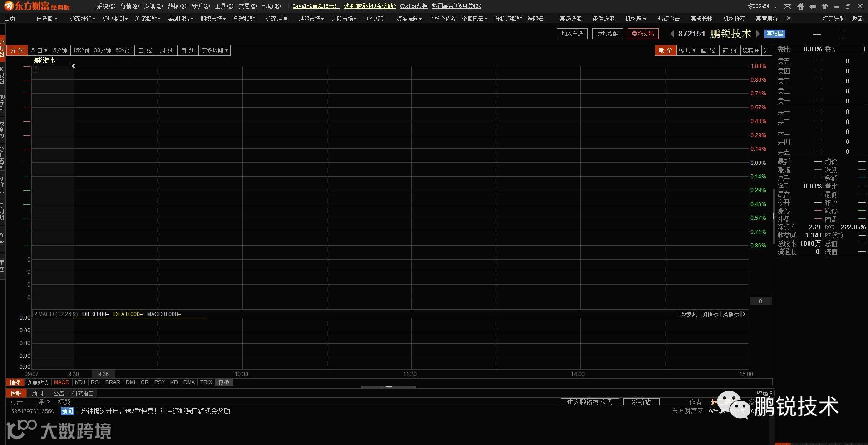Open 更多周期 dropdown
The height and width of the screenshot is (445, 868).
[x=215, y=50]
